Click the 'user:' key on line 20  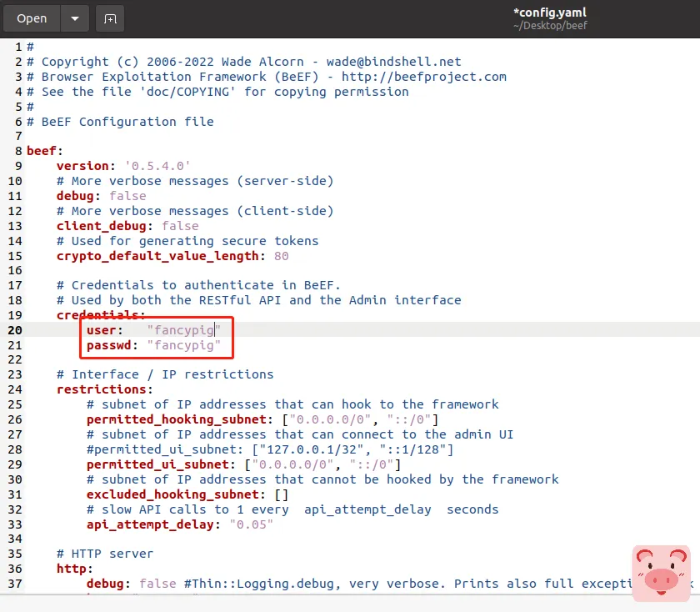104,330
